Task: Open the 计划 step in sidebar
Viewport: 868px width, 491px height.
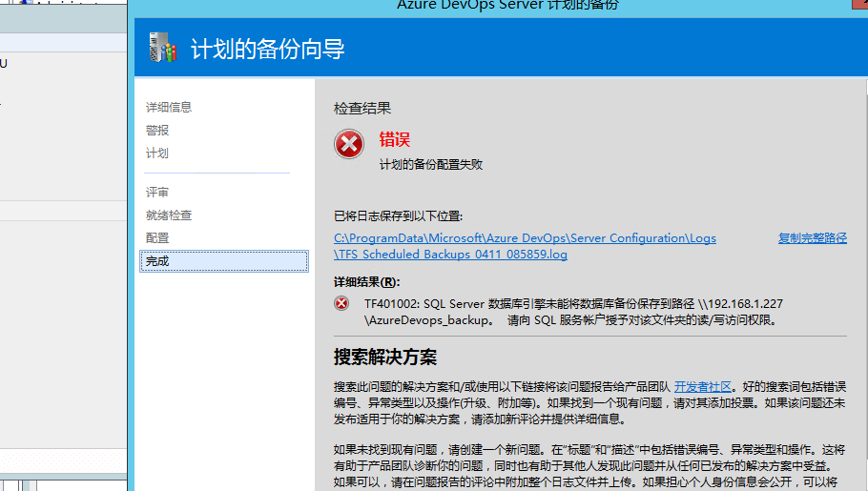Action: pos(157,153)
